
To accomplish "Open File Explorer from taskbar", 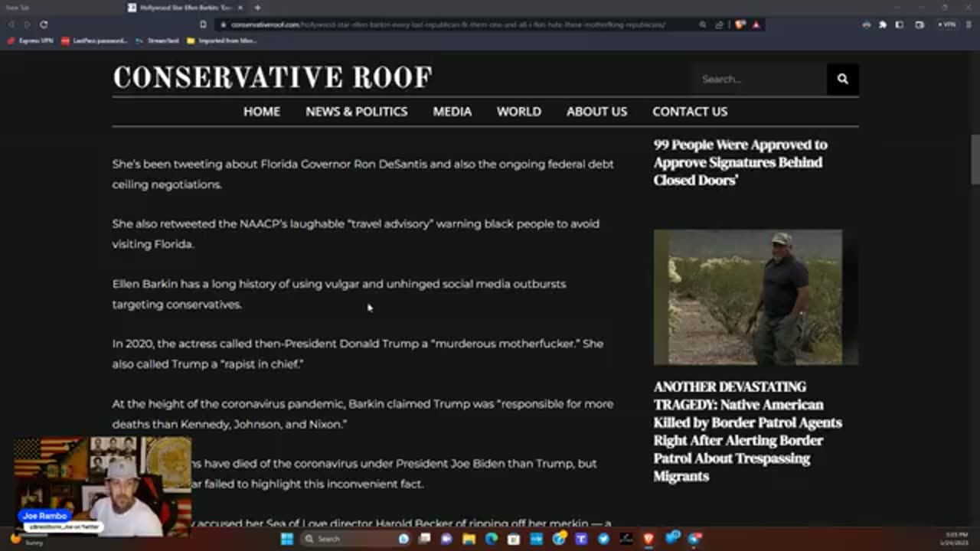I will 469,539.
